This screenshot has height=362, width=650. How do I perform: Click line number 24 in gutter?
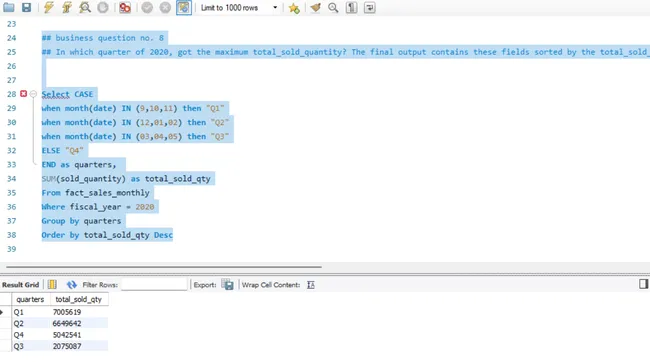[x=11, y=38]
